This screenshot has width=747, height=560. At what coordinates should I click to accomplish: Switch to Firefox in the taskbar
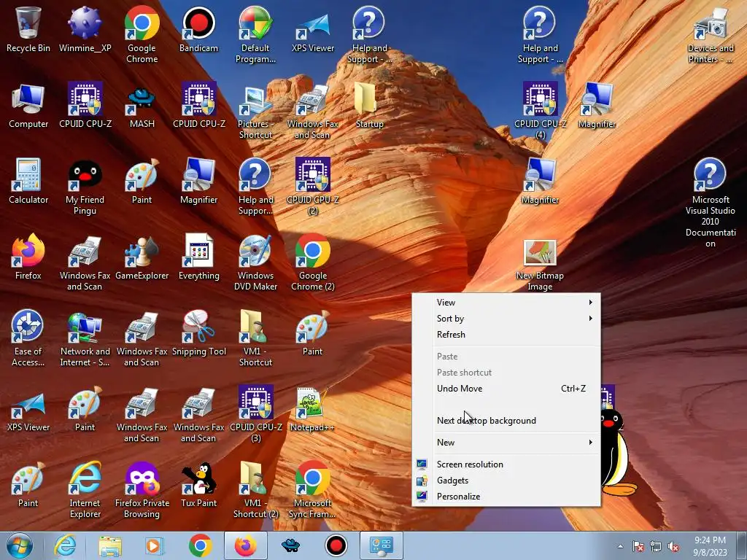coord(246,545)
